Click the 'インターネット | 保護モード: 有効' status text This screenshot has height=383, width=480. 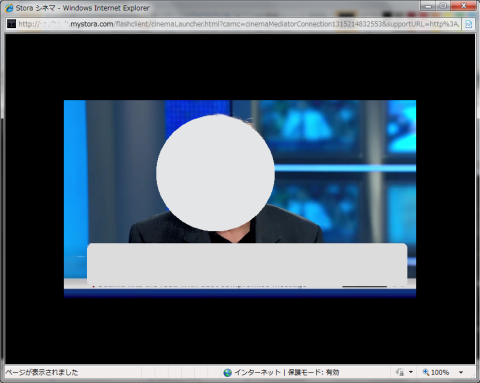(287, 372)
